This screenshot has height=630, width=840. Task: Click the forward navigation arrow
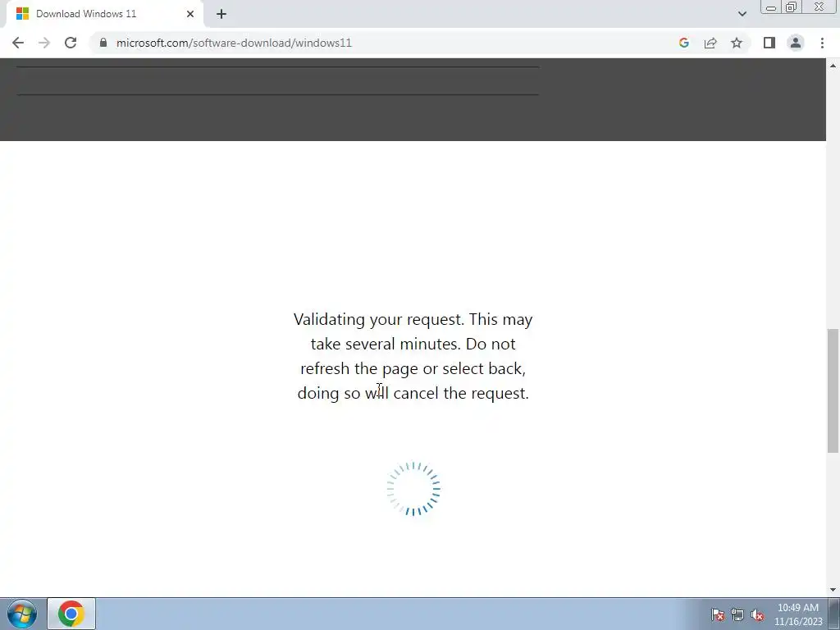click(44, 43)
